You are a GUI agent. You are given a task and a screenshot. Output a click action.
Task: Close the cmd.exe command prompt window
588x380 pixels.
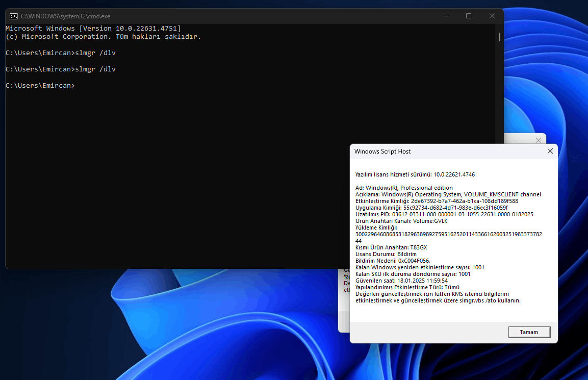click(492, 16)
